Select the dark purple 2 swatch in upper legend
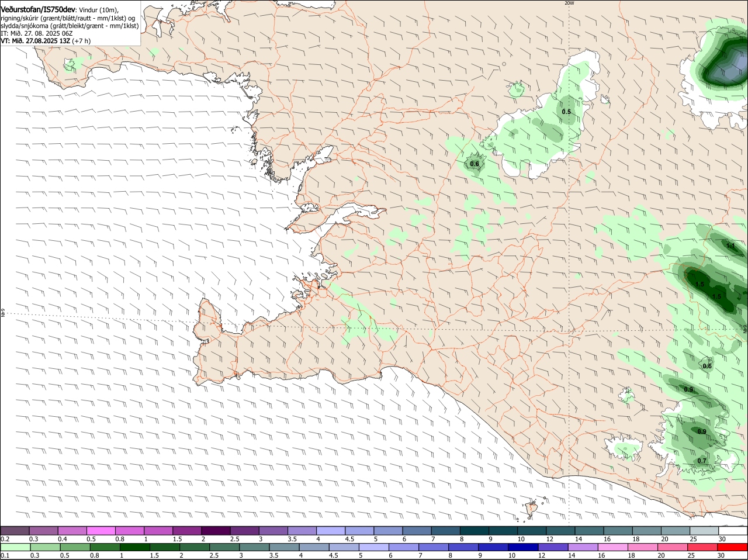Screen dimensions: 748x560 click(215, 530)
